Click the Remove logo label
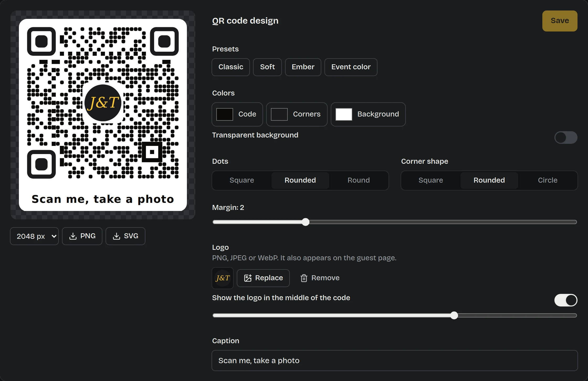This screenshot has height=381, width=588. click(325, 278)
